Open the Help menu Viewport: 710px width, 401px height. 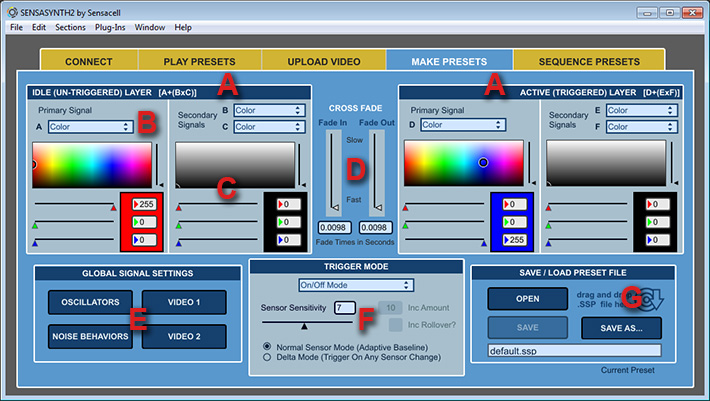tap(183, 27)
